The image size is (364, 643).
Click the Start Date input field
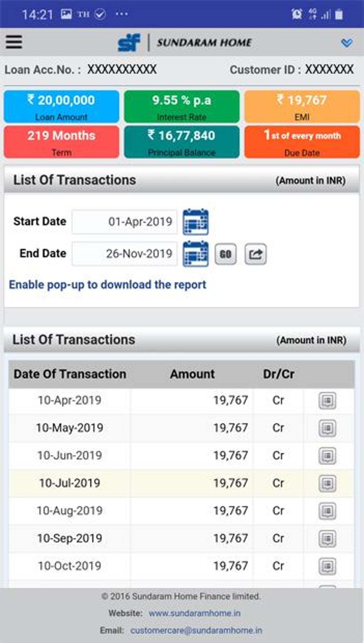(124, 222)
